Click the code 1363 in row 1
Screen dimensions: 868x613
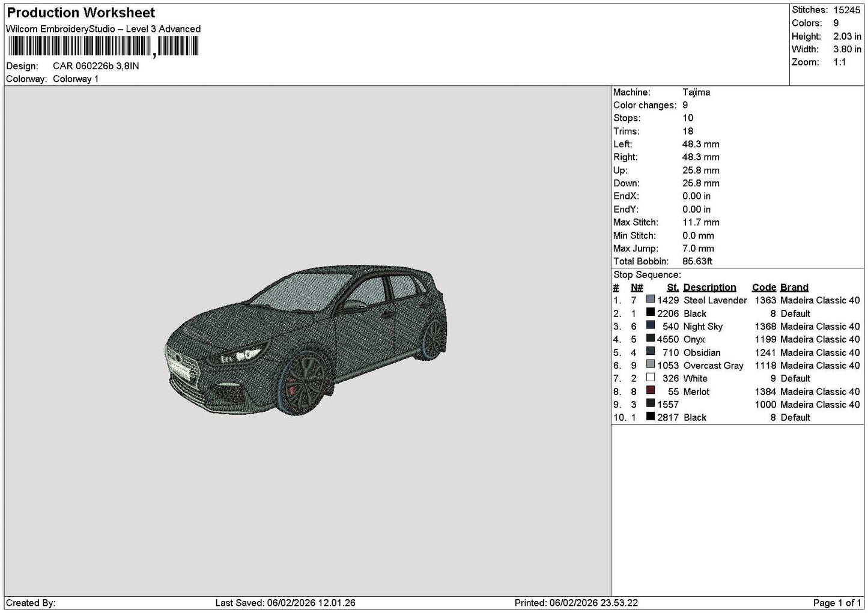[x=765, y=300]
